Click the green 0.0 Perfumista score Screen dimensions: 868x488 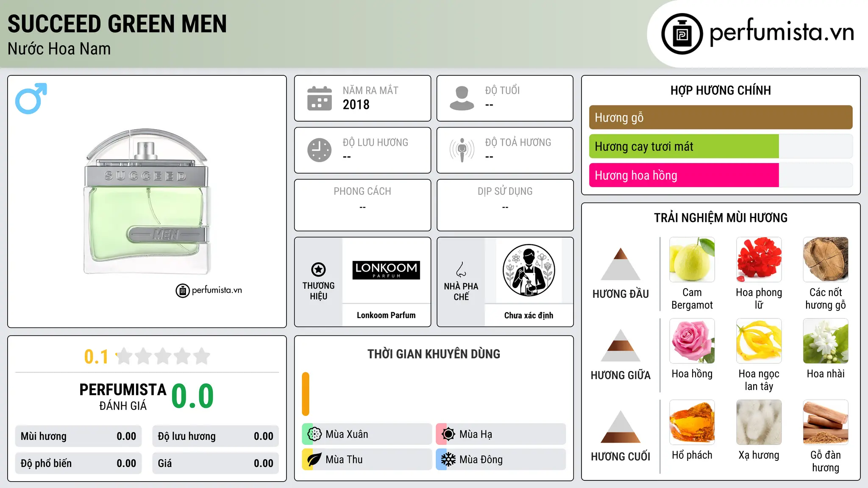coord(192,396)
